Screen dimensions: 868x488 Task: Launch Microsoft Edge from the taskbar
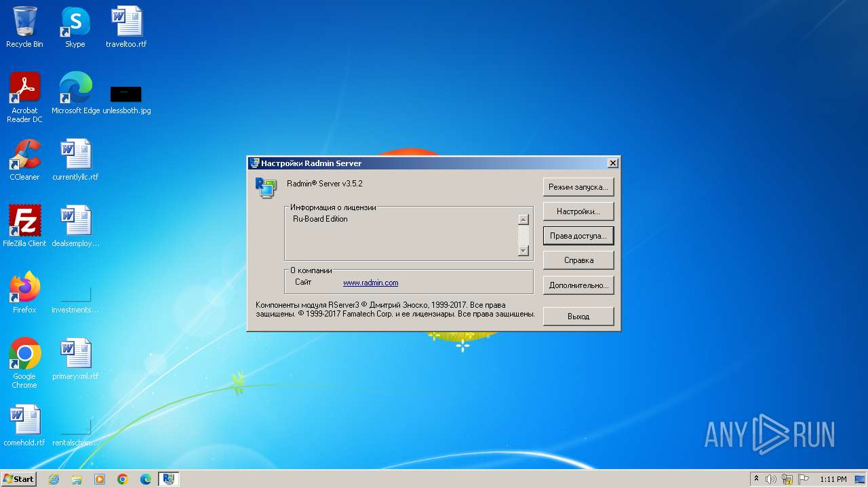click(x=146, y=479)
